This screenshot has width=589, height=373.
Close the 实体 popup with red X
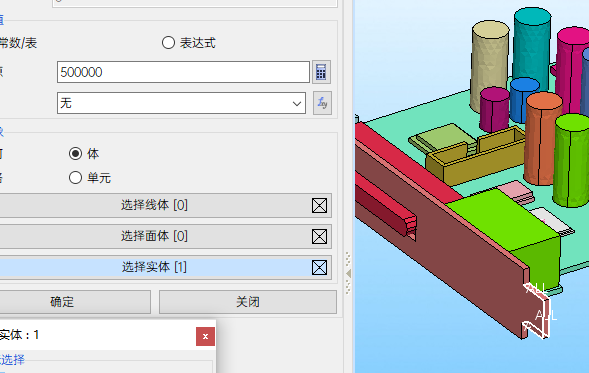(x=205, y=336)
